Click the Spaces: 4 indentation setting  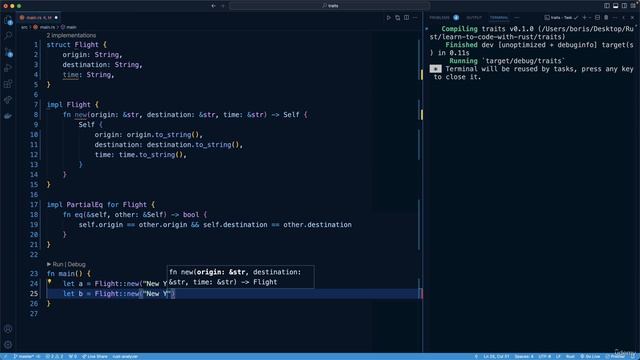click(524, 356)
